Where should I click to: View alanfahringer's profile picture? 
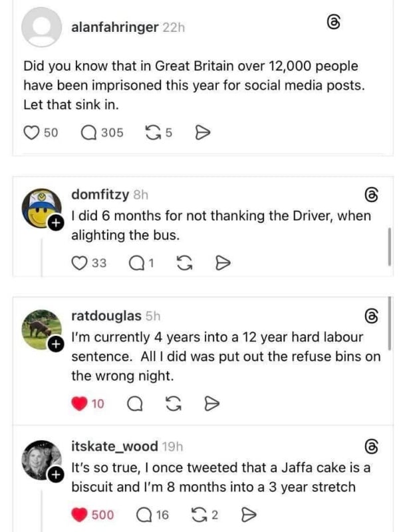pos(41,28)
